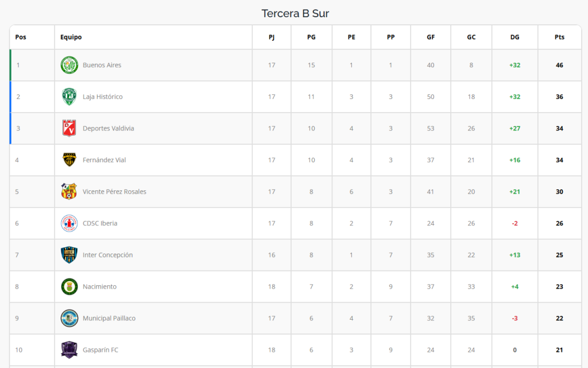Click the PJ column header

[272, 37]
